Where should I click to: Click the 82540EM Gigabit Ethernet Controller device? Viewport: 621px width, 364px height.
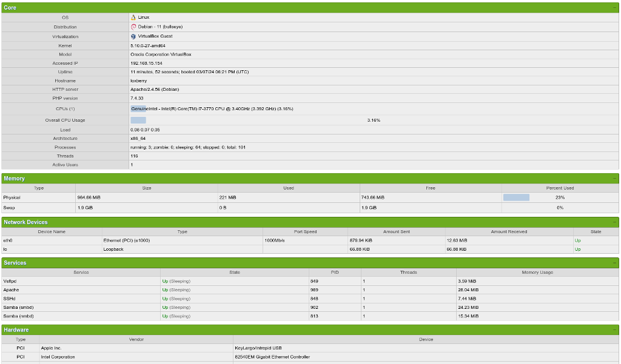pos(272,357)
